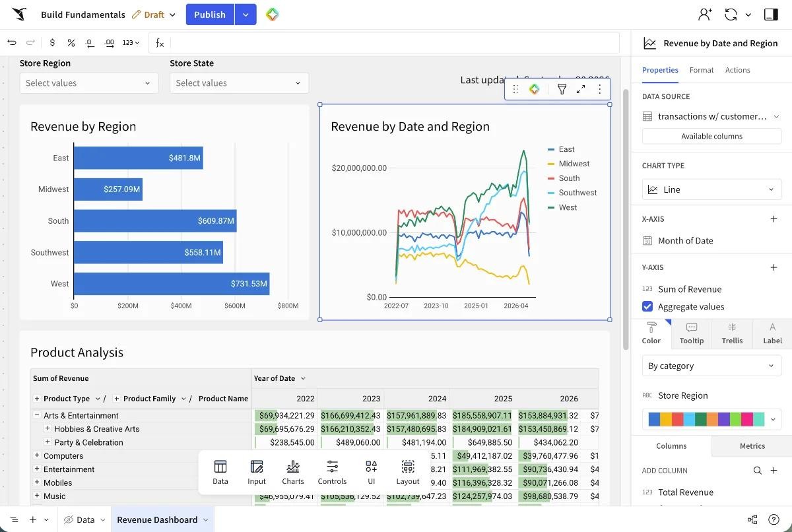Collapse the Arts & Entertainment row

click(x=37, y=415)
